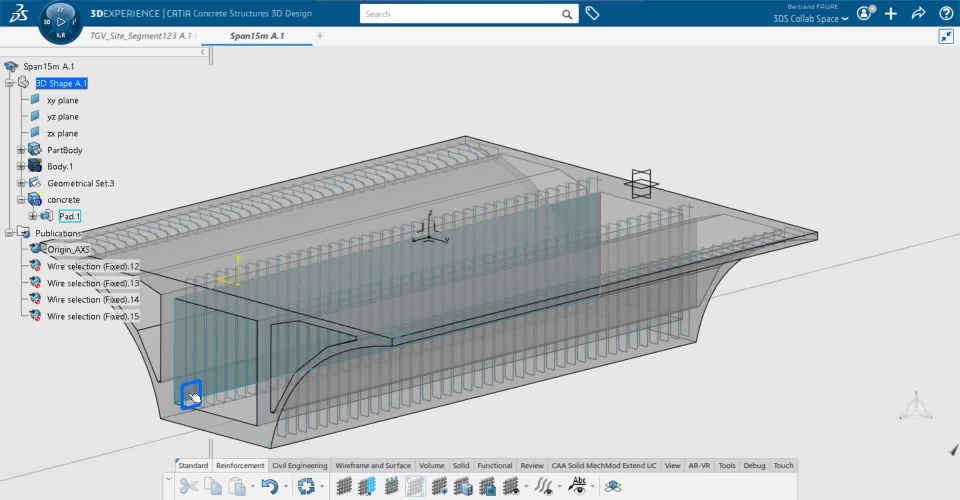The height and width of the screenshot is (500, 960).
Task: Click the Cut scissors icon
Action: point(188,486)
